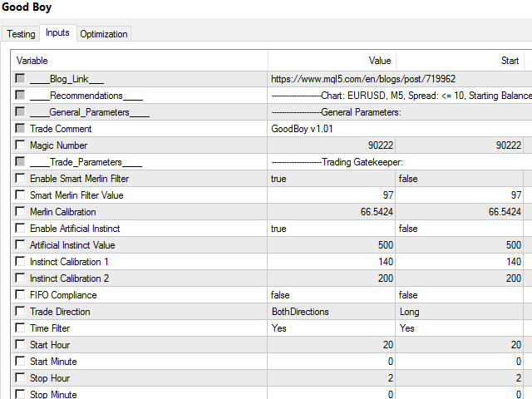532x399 pixels.
Task: Change Enable Artificial Instinct value from true
Action: click(331, 229)
